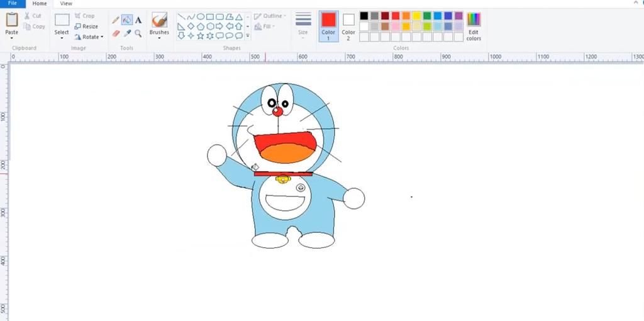Select the Eraser tool
This screenshot has width=644, height=321.
click(116, 33)
